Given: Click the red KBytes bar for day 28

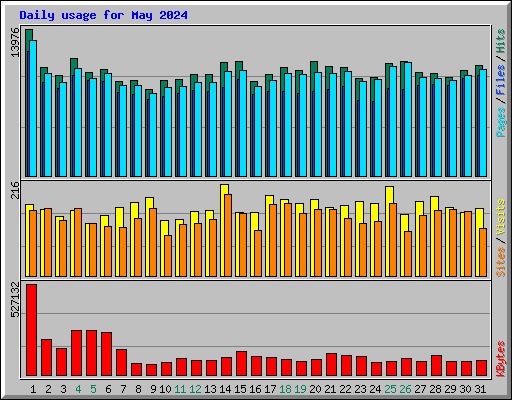Looking at the screenshot, I should [x=436, y=366].
